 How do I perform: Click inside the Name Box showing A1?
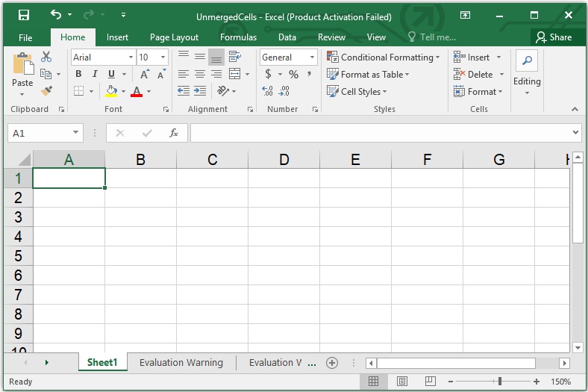[39, 133]
